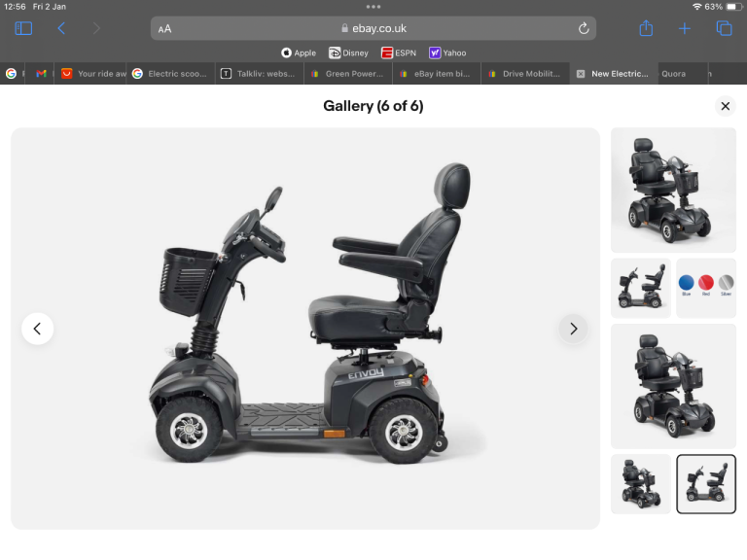Viewport: 747px width, 560px height.
Task: Show the previous gallery image
Action: point(37,329)
